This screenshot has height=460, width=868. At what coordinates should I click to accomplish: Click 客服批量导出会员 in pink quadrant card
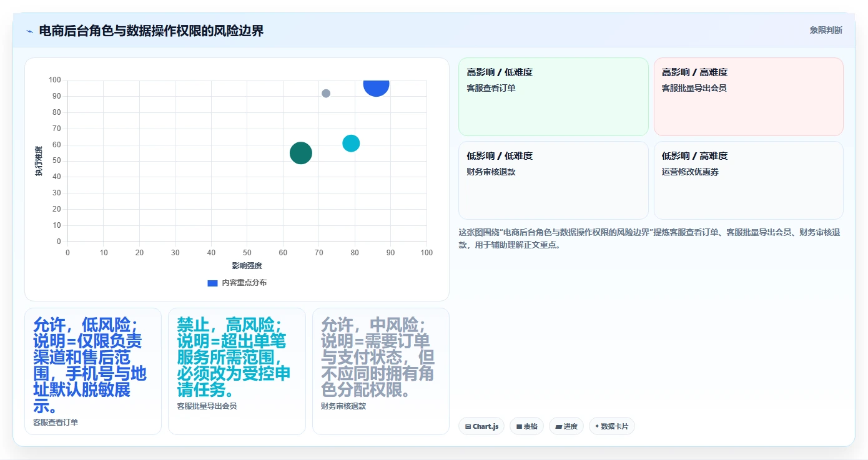click(x=694, y=88)
